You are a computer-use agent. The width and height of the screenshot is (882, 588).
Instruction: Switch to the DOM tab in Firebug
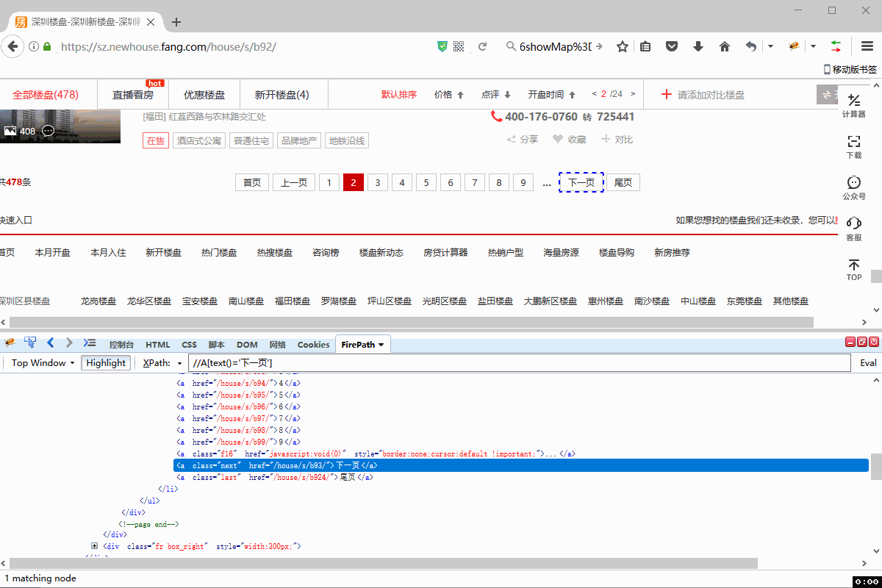point(247,345)
